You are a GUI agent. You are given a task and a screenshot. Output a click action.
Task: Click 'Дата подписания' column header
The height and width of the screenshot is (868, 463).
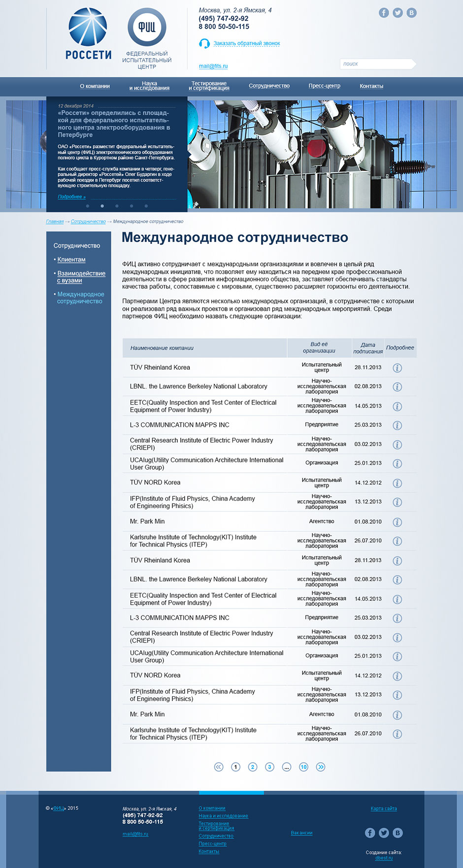[x=368, y=348]
